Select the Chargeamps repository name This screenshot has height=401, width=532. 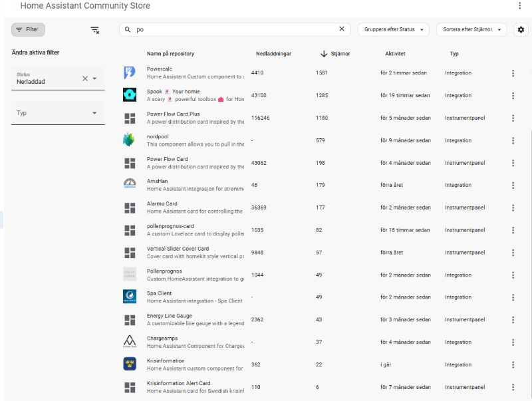(x=162, y=338)
